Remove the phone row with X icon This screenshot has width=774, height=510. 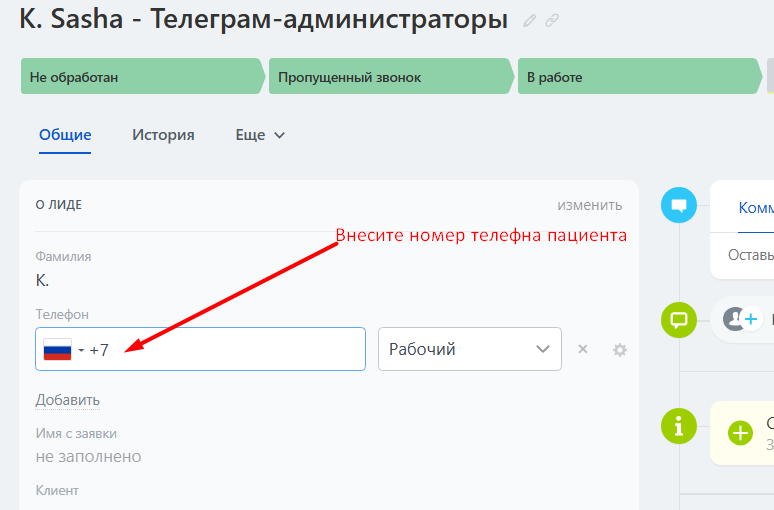pyautogui.click(x=583, y=349)
